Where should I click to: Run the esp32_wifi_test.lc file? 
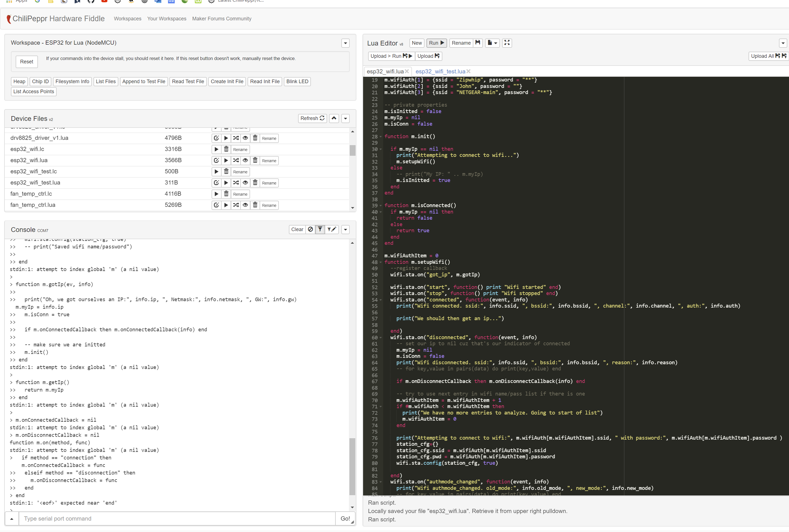(216, 172)
